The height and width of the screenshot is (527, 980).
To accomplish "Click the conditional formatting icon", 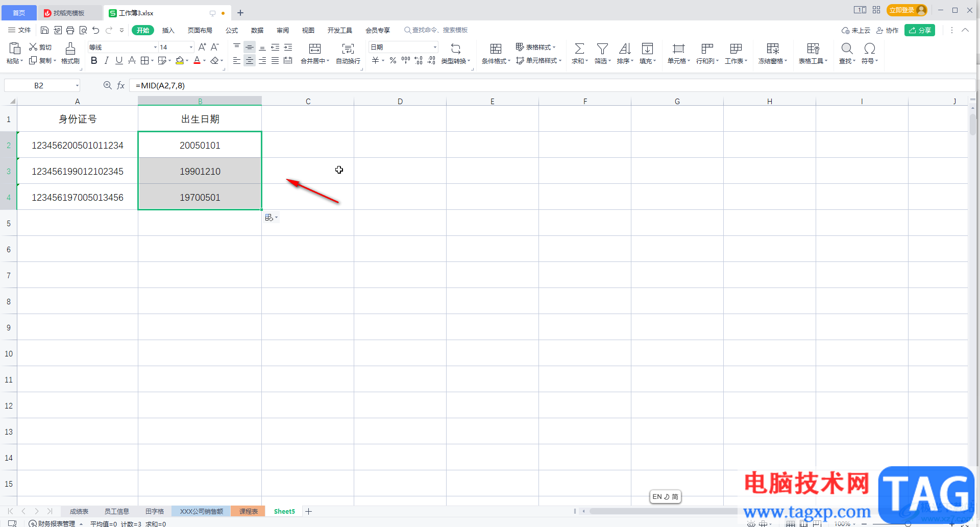I will coord(496,49).
